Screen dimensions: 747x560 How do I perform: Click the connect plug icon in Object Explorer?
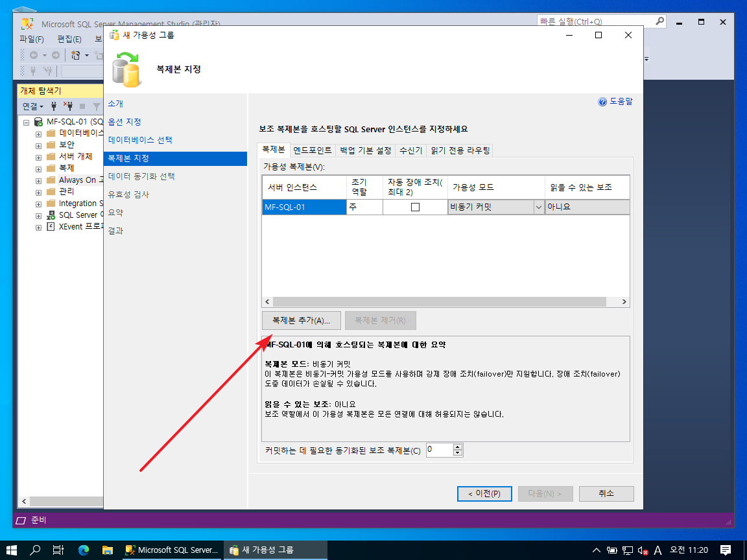click(54, 106)
